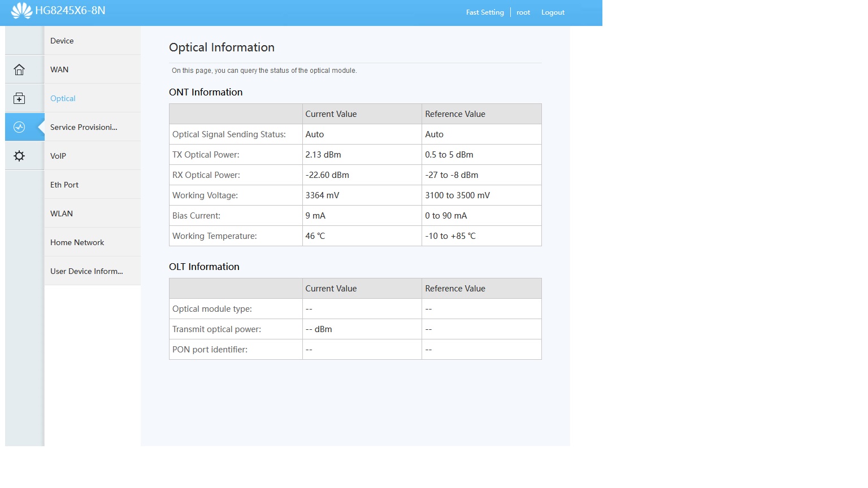Image resolution: width=868 pixels, height=488 pixels.
Task: Click the TX Optical Power label
Action: pyautogui.click(x=206, y=155)
